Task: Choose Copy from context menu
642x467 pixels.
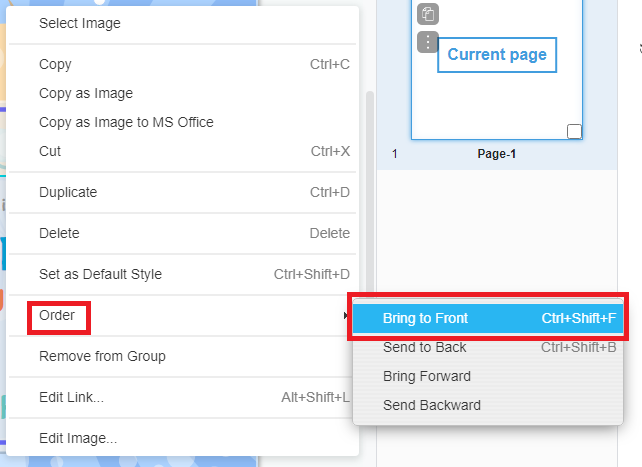Action: click(55, 64)
